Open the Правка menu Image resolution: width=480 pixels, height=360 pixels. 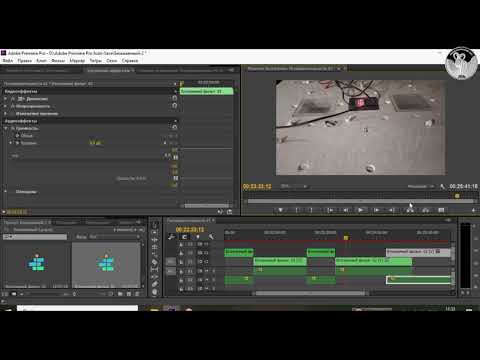point(25,61)
